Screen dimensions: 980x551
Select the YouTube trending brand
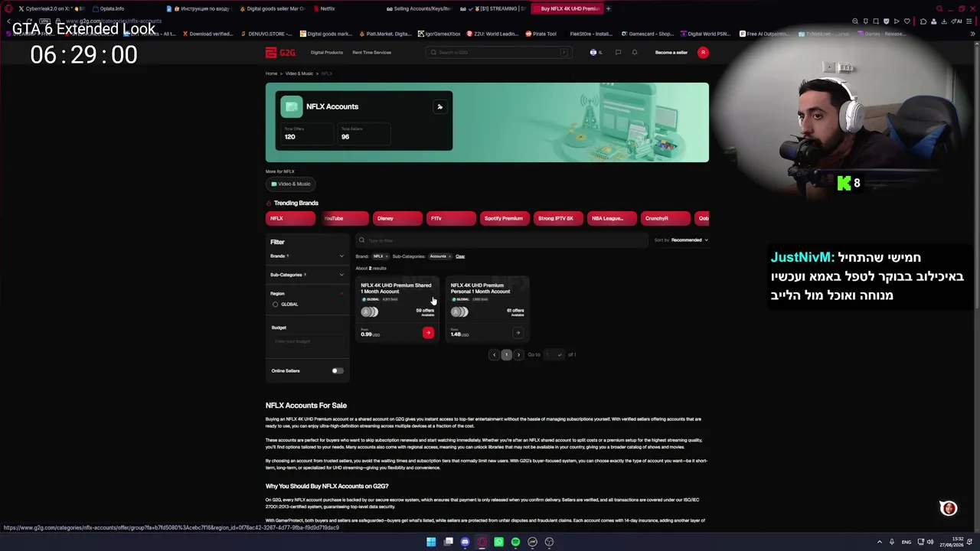[x=344, y=218]
